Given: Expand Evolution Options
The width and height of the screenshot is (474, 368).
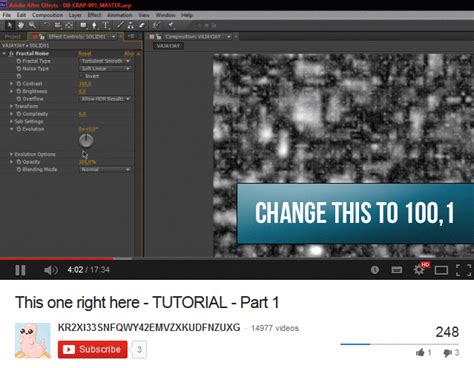Looking at the screenshot, I should tap(11, 154).
